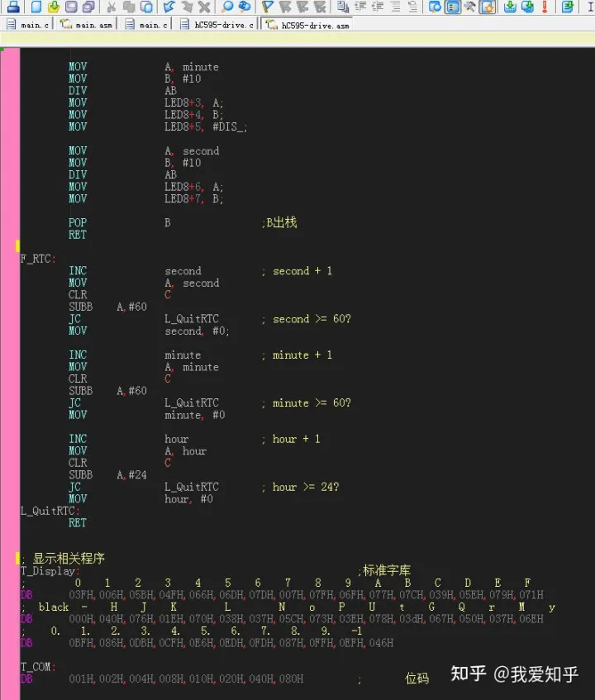Click the red exclamation mark icon
The width and height of the screenshot is (595, 700).
coord(545,7)
